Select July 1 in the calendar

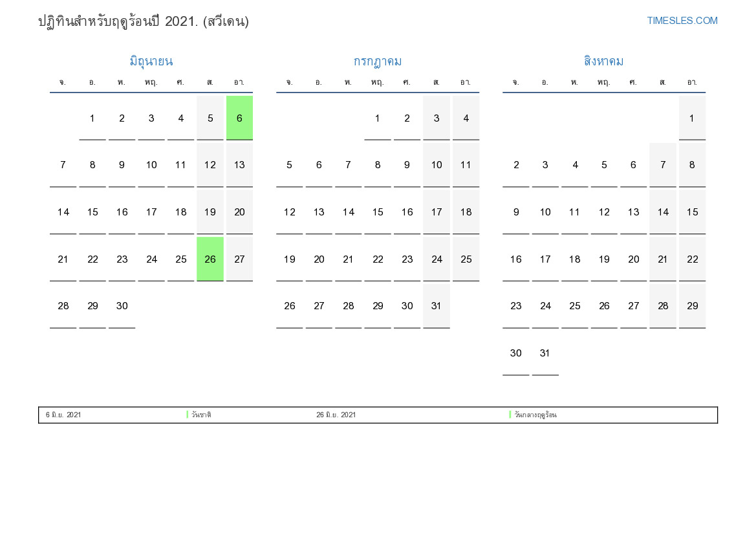(x=378, y=118)
